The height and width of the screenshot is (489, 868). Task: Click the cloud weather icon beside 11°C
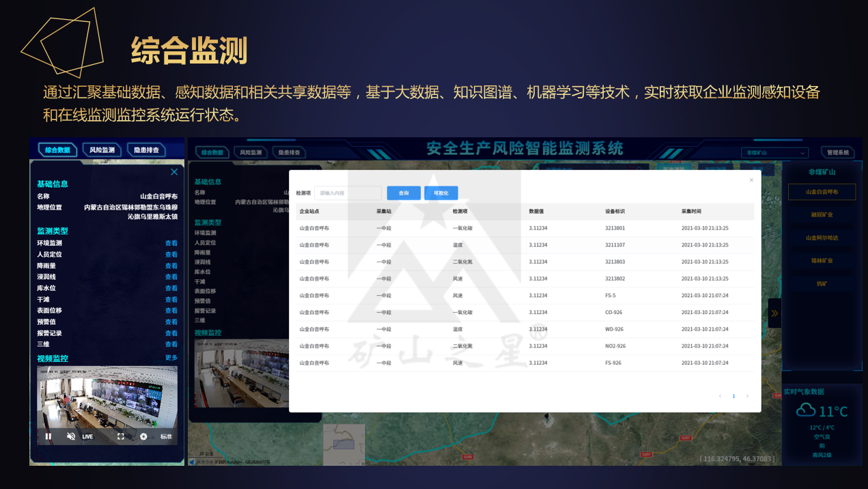point(806,410)
